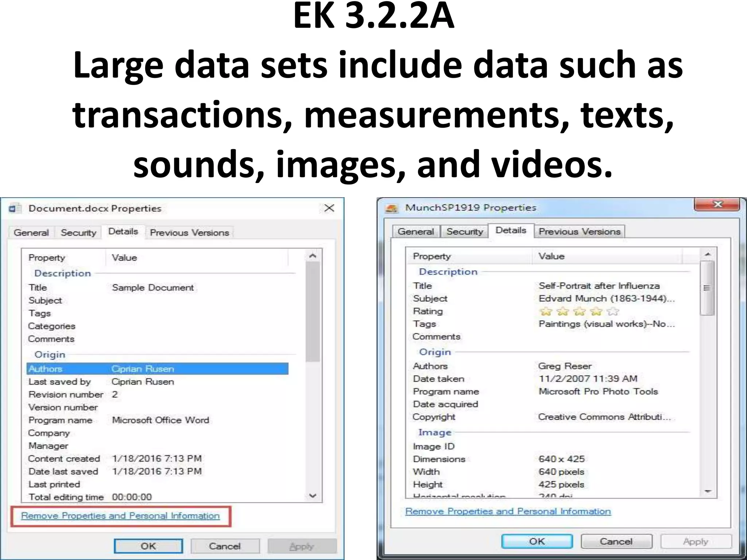
Task: Select Details tab in MunchSP1919 Properties
Action: pyautogui.click(x=511, y=230)
